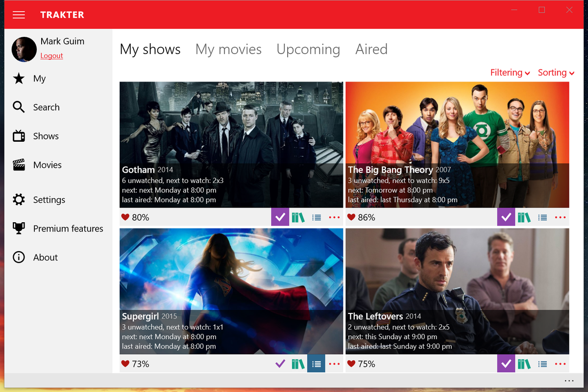Image resolution: width=588 pixels, height=392 pixels.
Task: Click Gotham's collection books icon
Action: [298, 217]
